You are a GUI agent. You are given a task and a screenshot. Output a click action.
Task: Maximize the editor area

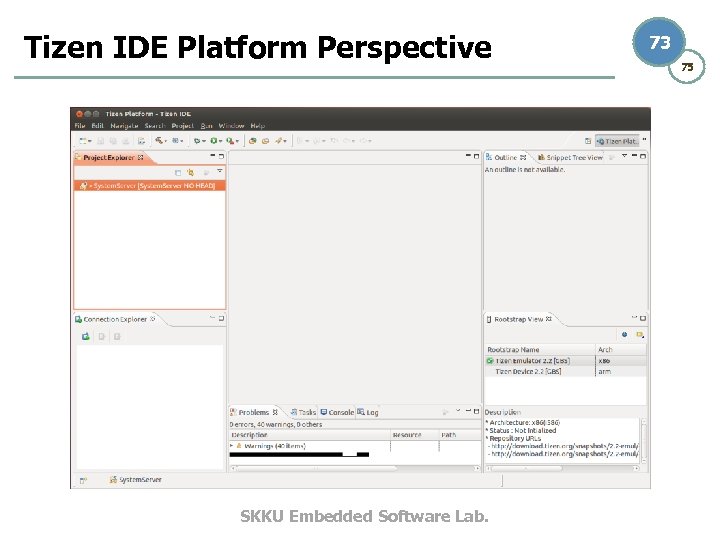(x=476, y=156)
